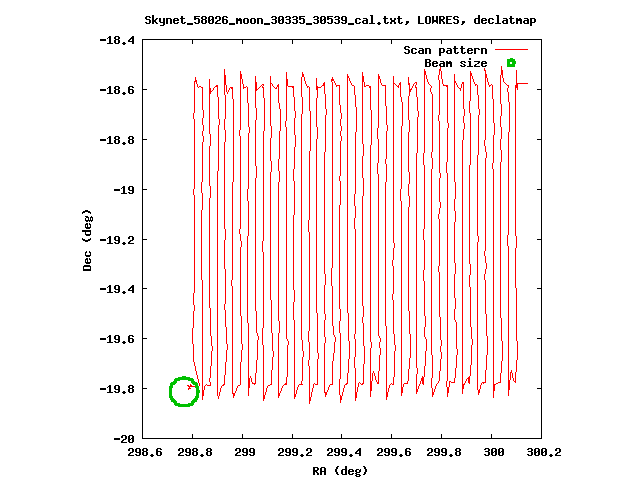Click the y-axis tick label -19
This screenshot has height=480, width=640.
[124, 190]
